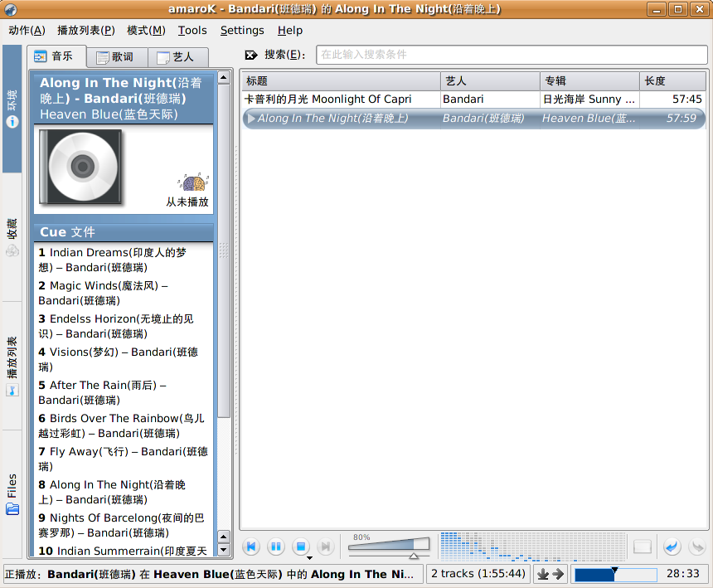Click context browser scroll up arrow

(x=223, y=78)
